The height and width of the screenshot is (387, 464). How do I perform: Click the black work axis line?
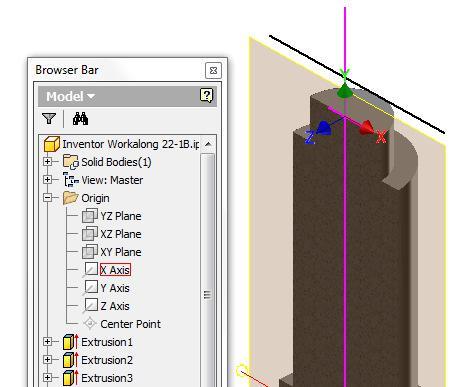pos(357,84)
